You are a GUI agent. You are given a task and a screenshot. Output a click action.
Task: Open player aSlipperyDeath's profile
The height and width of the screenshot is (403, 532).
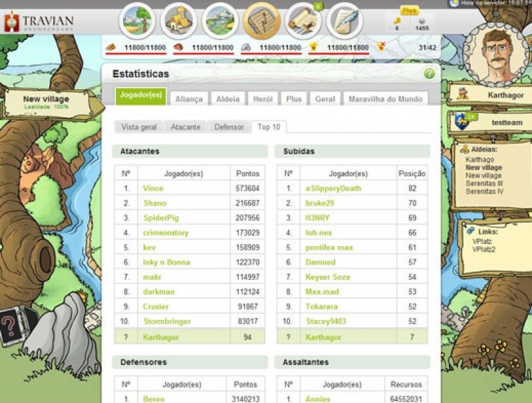pos(333,188)
